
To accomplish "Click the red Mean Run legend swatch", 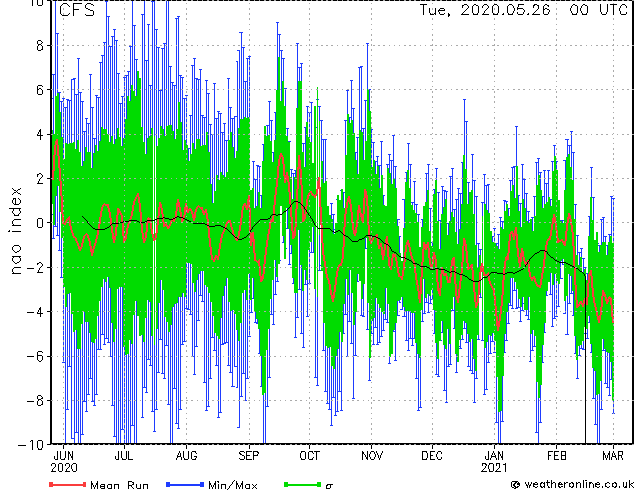I will tap(67, 484).
